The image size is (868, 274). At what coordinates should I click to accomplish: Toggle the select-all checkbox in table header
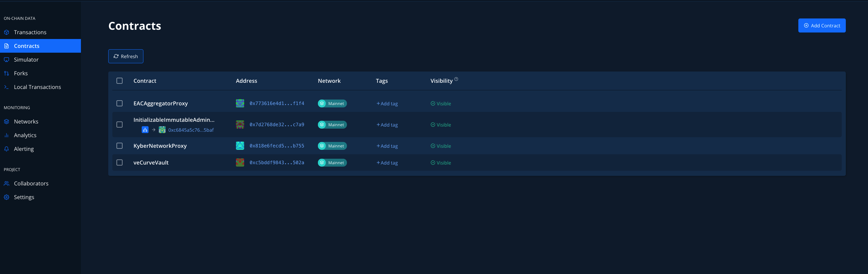(x=120, y=81)
